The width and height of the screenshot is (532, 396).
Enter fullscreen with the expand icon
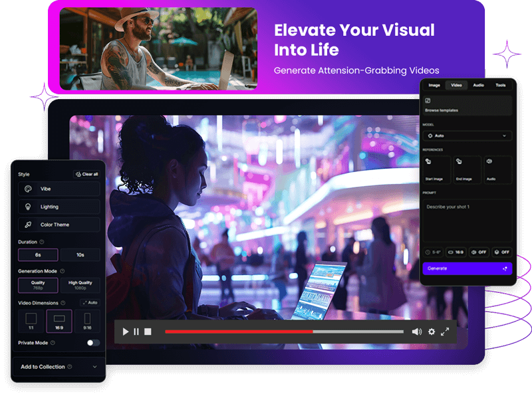(x=445, y=332)
